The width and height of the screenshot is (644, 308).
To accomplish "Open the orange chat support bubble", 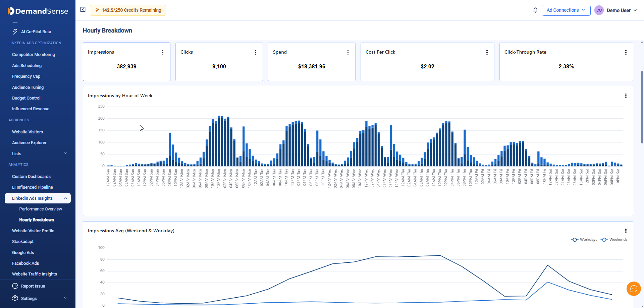I will [x=633, y=289].
